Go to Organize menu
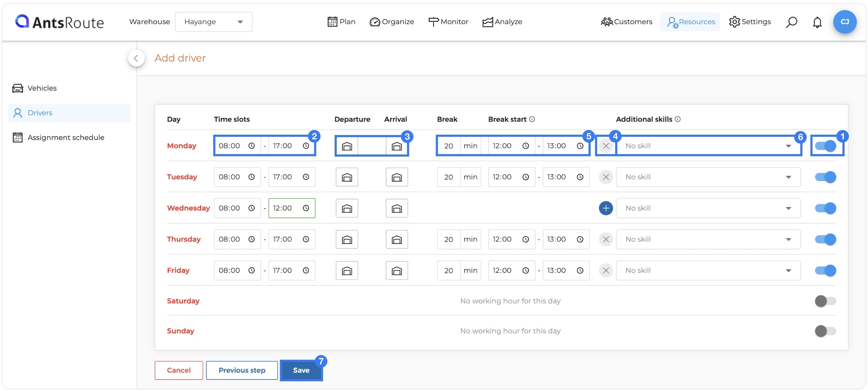868x391 pixels. (x=392, y=22)
